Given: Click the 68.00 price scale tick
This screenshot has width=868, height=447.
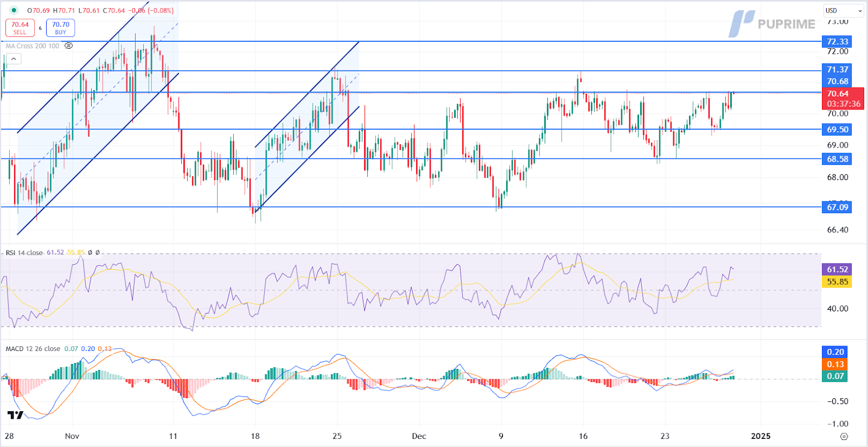Looking at the screenshot, I should pyautogui.click(x=838, y=177).
